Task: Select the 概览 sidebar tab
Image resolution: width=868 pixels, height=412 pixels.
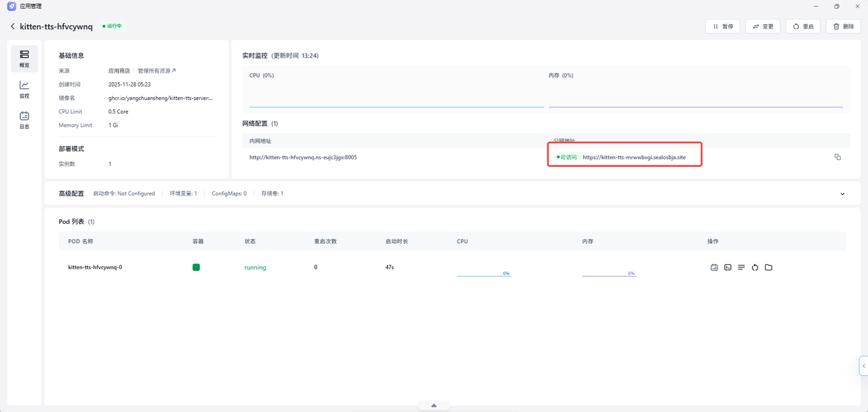Action: pos(24,59)
